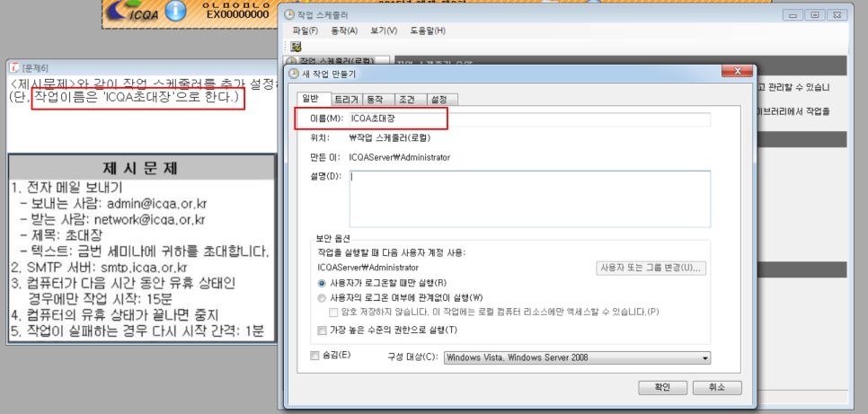Open the 보기(V) menu
The height and width of the screenshot is (414, 868).
pyautogui.click(x=385, y=31)
